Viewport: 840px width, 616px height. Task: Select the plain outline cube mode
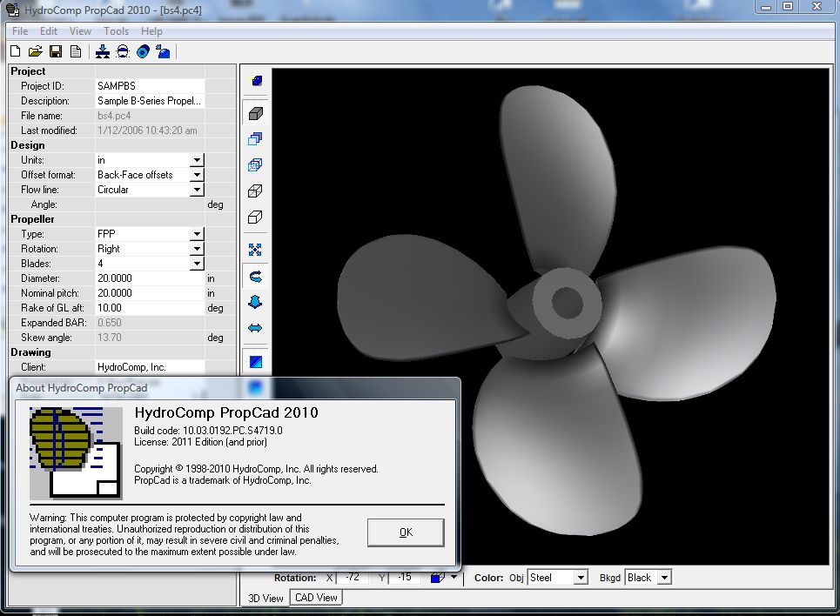[x=255, y=218]
